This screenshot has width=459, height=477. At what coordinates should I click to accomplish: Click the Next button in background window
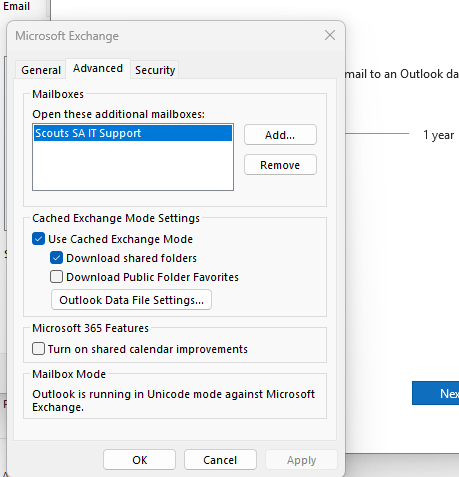coord(435,393)
